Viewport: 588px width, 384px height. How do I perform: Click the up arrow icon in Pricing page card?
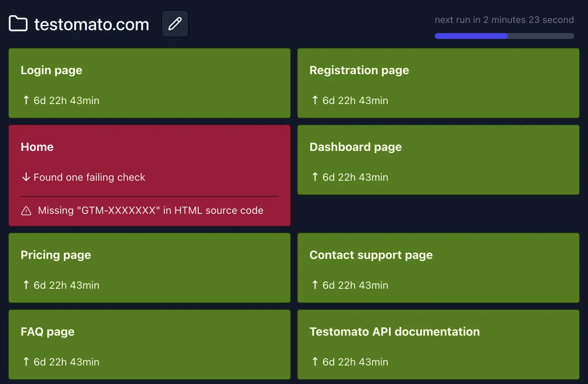click(26, 285)
